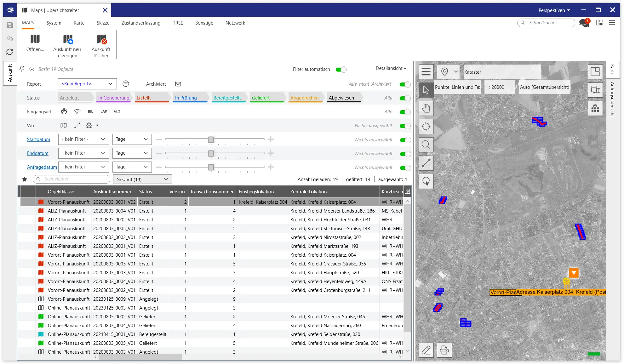The width and height of the screenshot is (624, 364).
Task: Open the Perspektiven dropdown
Action: (554, 10)
